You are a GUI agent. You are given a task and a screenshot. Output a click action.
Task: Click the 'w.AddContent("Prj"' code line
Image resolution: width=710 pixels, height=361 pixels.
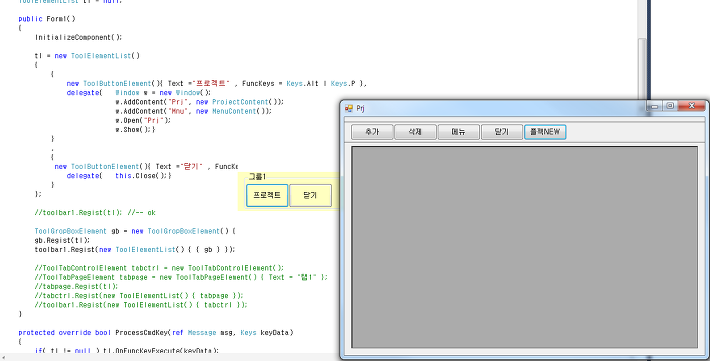199,102
